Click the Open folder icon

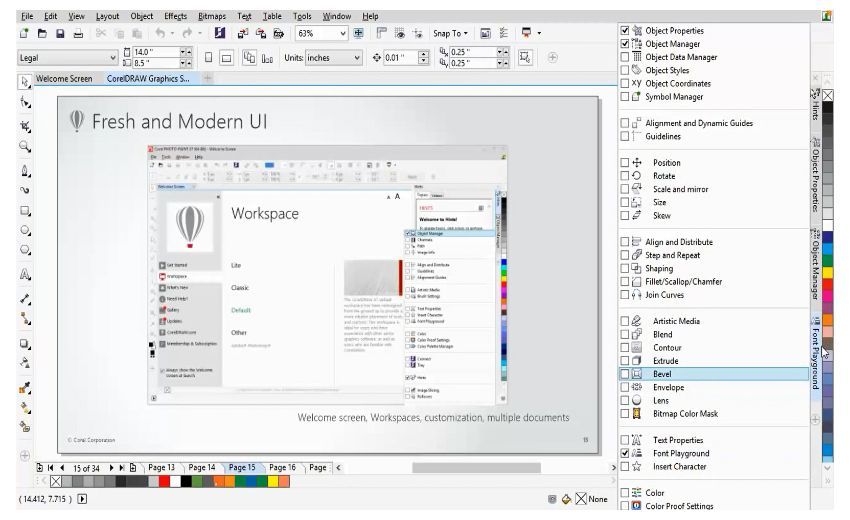(x=42, y=34)
